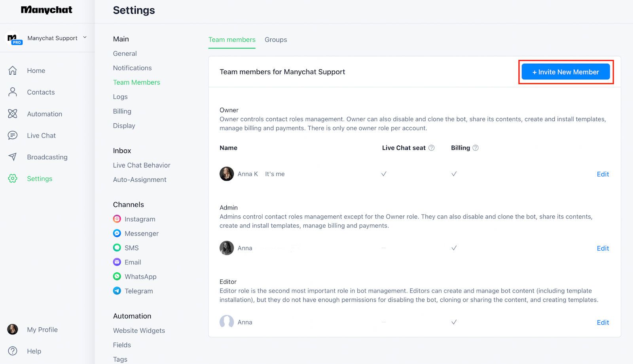The height and width of the screenshot is (364, 633).
Task: Edit the Editor Anna member
Action: [603, 323]
